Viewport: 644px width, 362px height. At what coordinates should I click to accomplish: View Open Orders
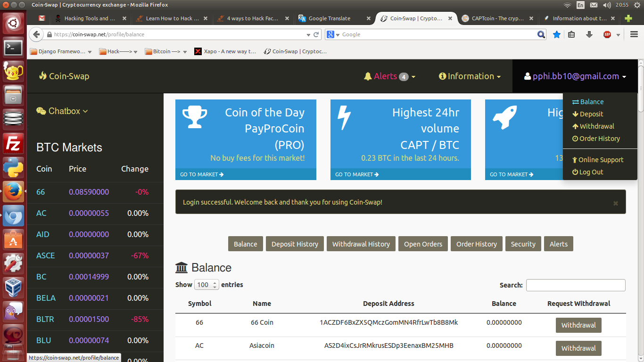point(423,244)
